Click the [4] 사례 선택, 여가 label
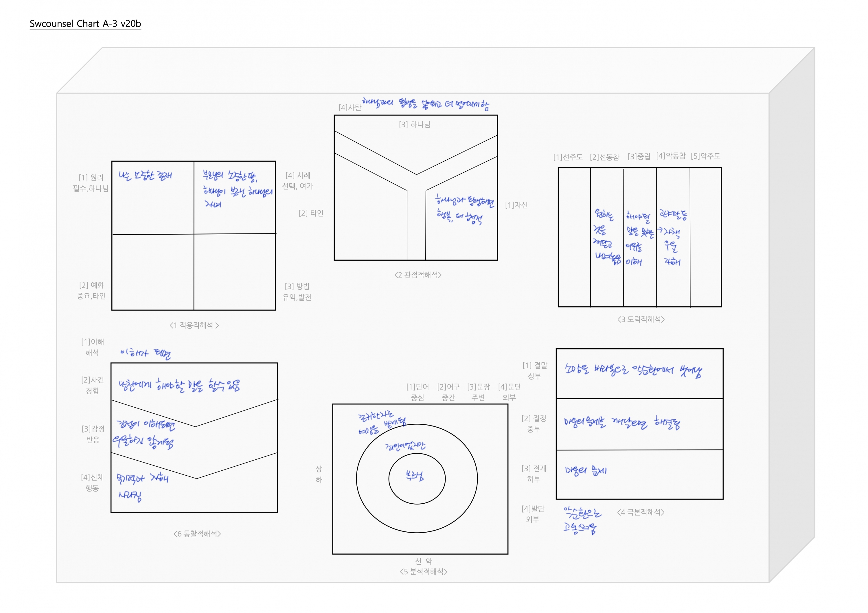 (x=298, y=181)
